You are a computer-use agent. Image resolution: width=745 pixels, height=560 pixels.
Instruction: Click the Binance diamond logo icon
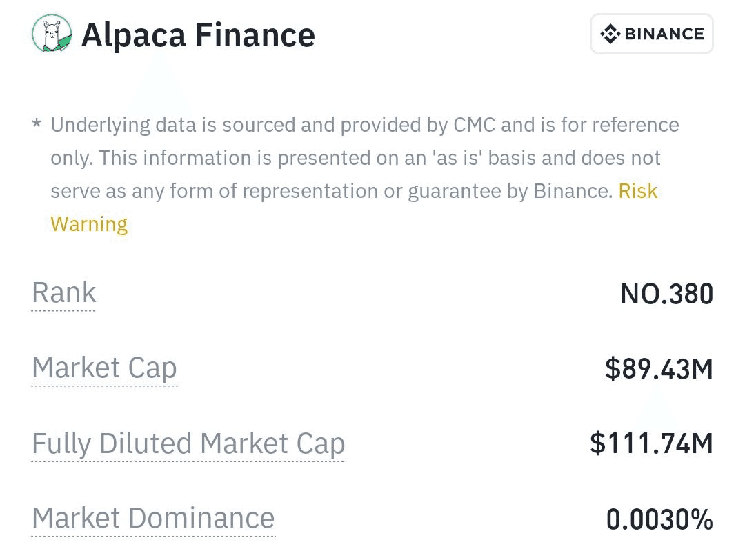[610, 34]
